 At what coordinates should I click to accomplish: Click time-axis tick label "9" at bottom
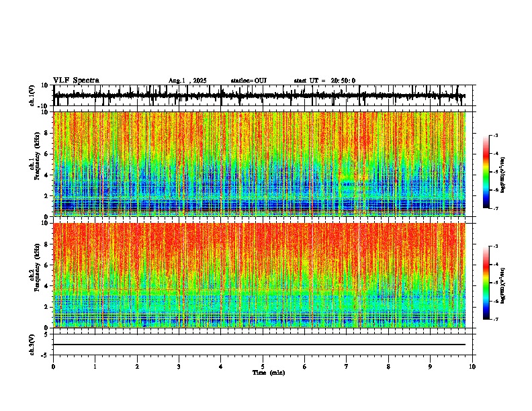[430, 367]
